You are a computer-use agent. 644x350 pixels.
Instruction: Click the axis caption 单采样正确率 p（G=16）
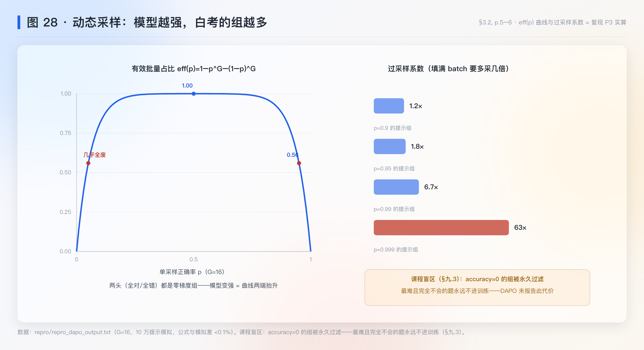pos(192,272)
